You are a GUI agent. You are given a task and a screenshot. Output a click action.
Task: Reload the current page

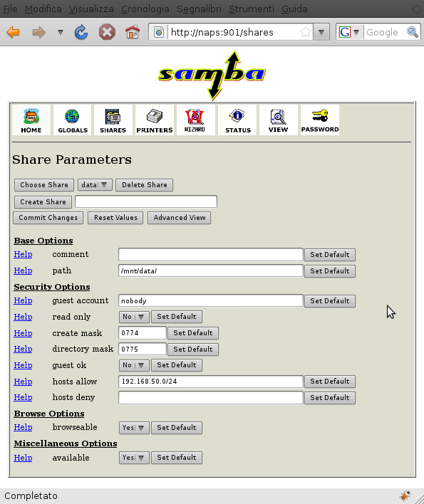(81, 32)
